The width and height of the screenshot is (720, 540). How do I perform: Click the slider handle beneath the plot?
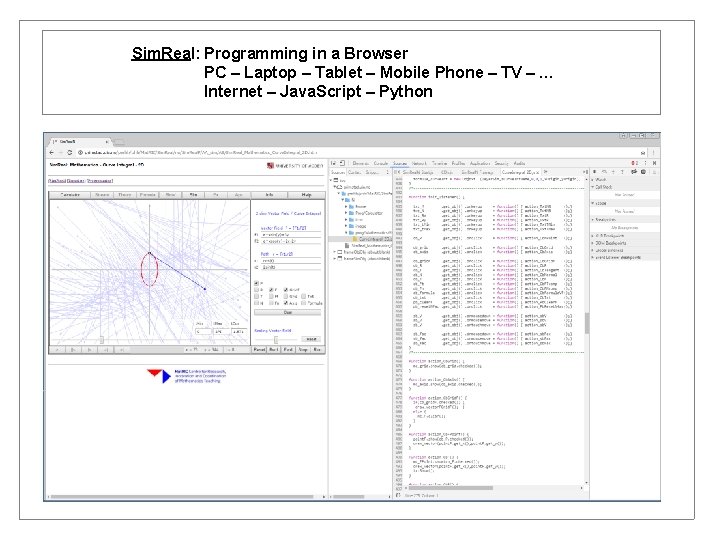[x=101, y=340]
